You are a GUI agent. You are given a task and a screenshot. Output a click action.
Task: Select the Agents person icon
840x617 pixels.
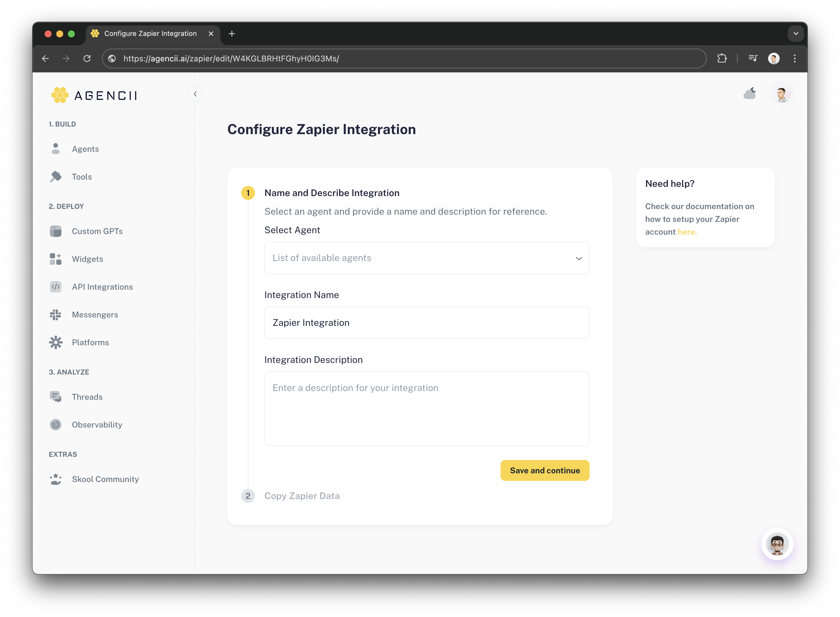(x=56, y=149)
